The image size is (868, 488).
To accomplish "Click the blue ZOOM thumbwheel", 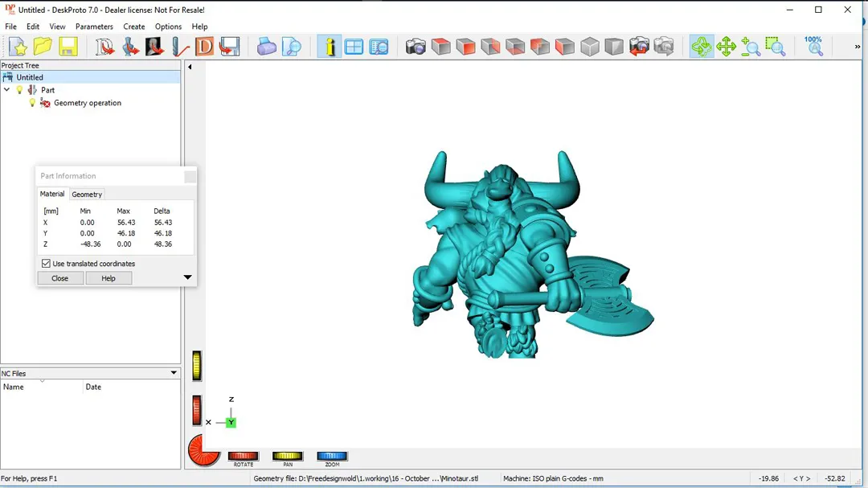I will coord(332,456).
